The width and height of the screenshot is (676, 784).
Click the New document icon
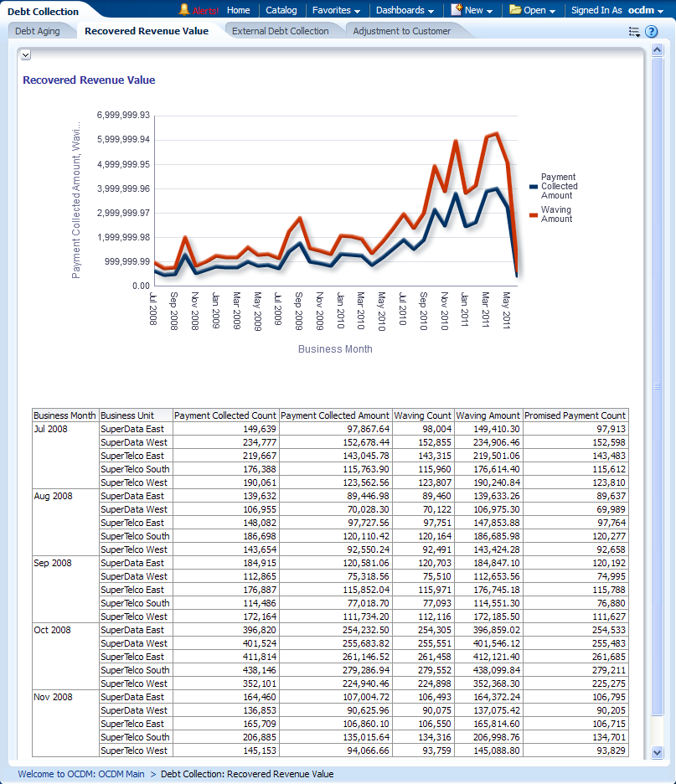457,10
